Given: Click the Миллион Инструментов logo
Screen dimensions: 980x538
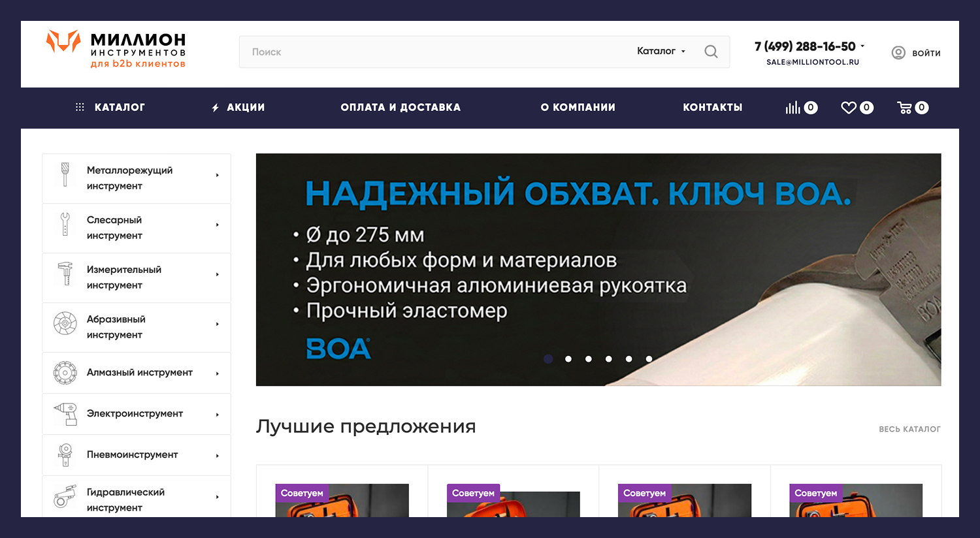Looking at the screenshot, I should tap(116, 48).
